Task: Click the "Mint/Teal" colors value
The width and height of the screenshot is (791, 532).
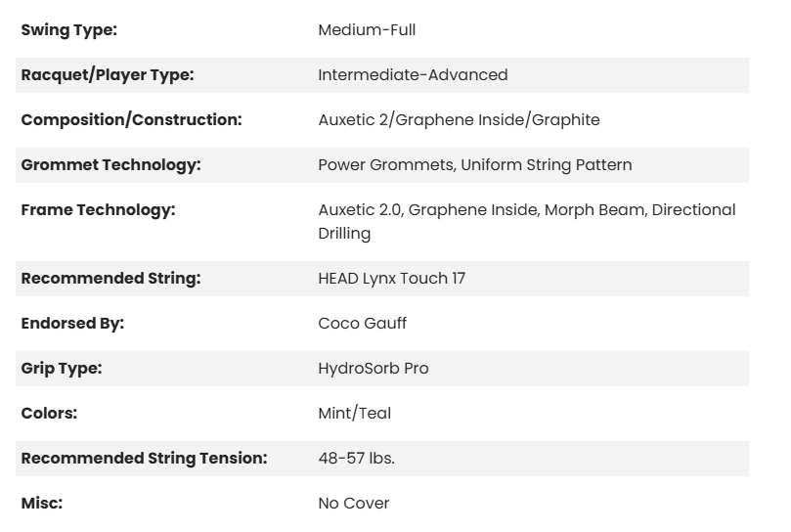Action: click(354, 414)
